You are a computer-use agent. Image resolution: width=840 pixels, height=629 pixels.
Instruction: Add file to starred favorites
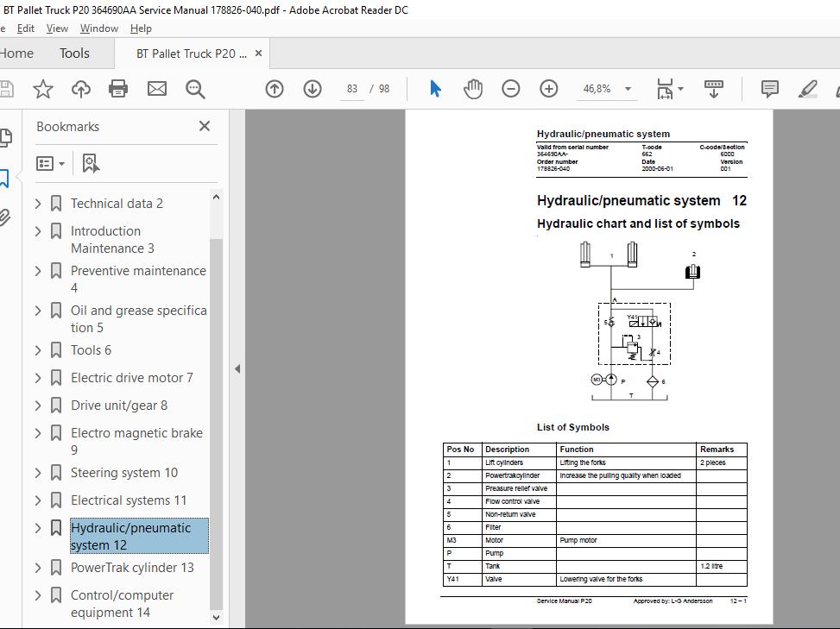[x=43, y=89]
